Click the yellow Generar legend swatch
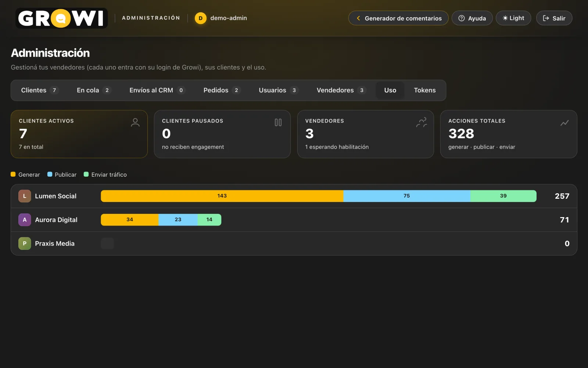588x368 pixels. click(13, 174)
